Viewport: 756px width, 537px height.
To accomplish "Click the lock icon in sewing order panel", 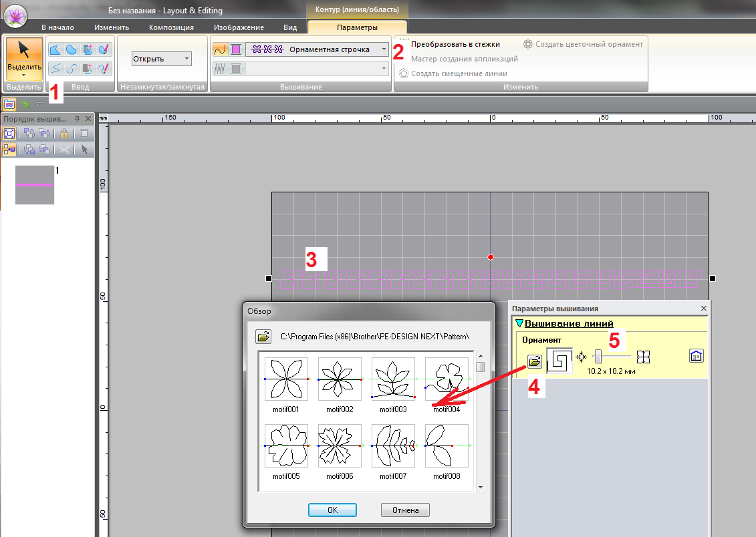I will tap(64, 133).
